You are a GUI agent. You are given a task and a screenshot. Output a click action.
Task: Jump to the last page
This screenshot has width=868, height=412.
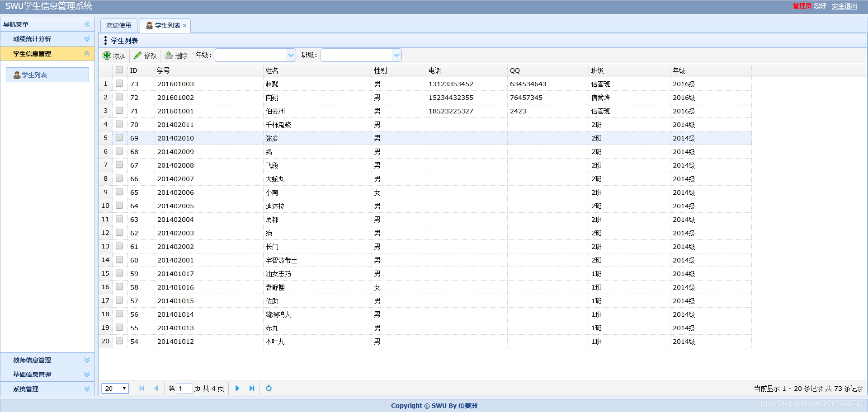pyautogui.click(x=252, y=388)
